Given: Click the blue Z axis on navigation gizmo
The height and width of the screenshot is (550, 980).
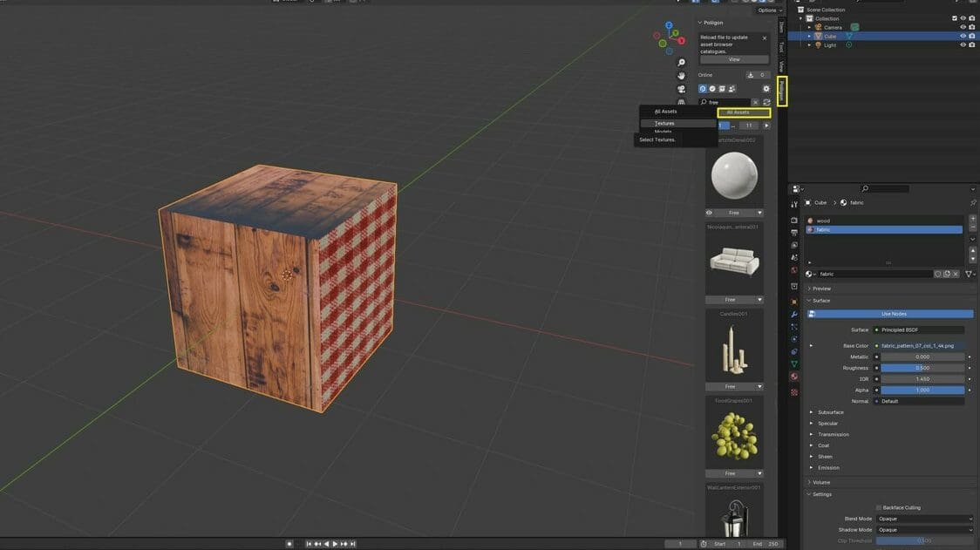Looking at the screenshot, I should [669, 25].
